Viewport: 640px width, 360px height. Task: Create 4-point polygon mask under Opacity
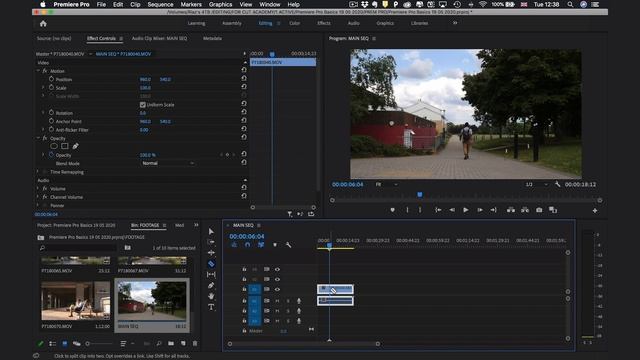click(x=64, y=146)
